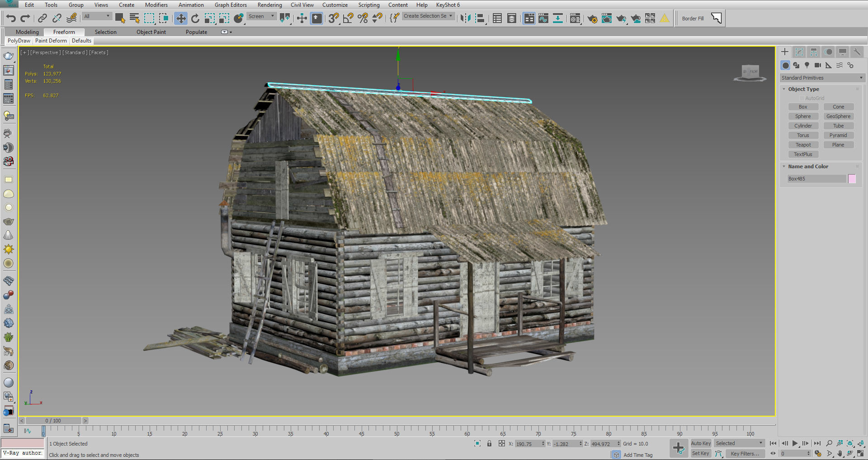Open the Standard Primitives category dropdown
The image size is (868, 460).
822,78
